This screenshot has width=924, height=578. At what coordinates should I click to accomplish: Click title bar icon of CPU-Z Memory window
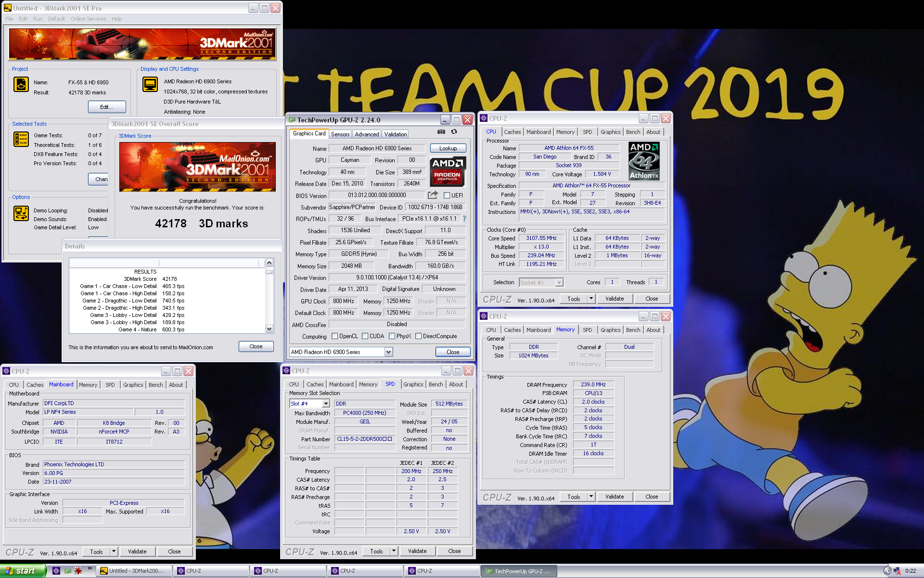(484, 316)
